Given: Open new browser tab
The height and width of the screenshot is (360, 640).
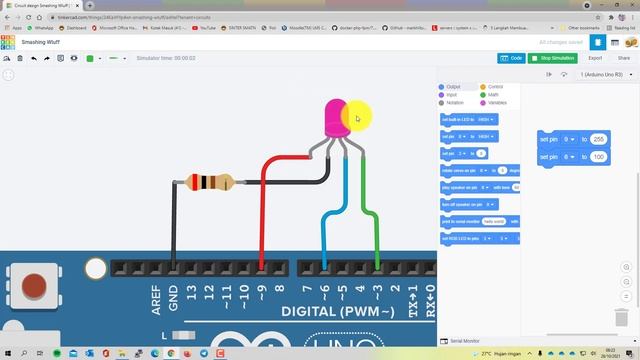Looking at the screenshot, I should click(x=90, y=6).
